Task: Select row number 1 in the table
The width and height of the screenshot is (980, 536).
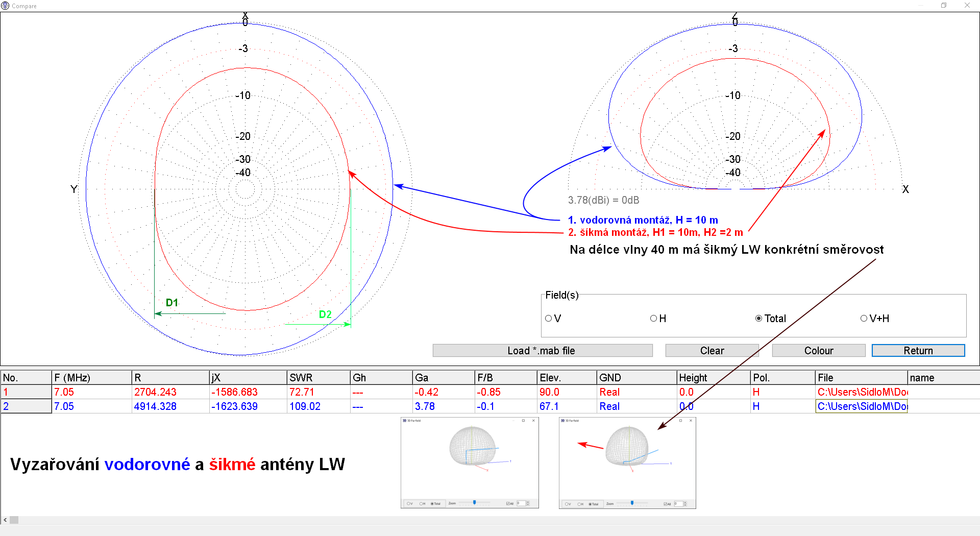Action: tap(26, 392)
